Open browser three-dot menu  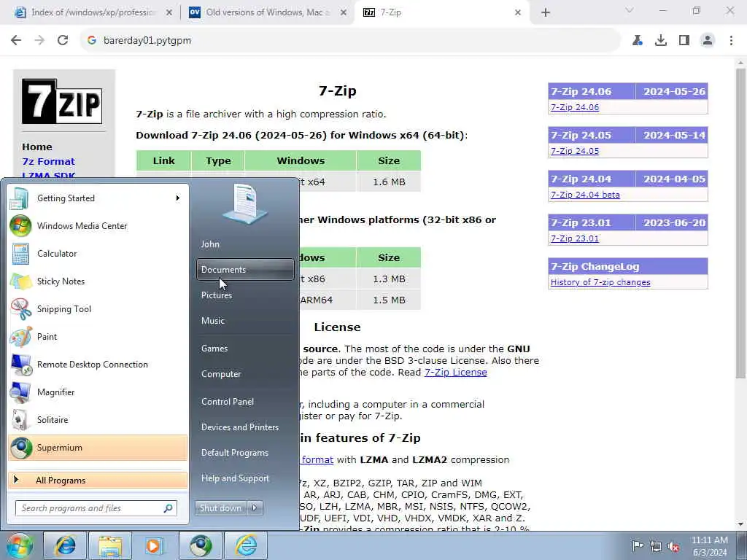731,41
